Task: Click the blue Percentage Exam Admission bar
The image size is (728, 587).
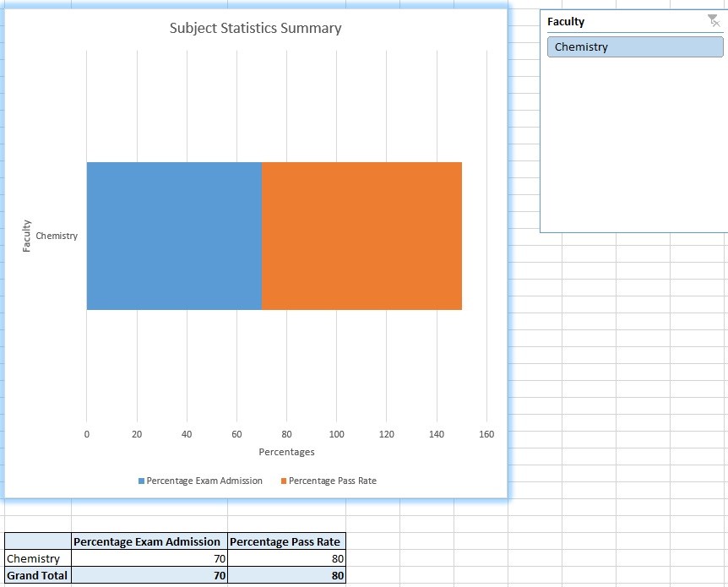Action: tap(174, 236)
